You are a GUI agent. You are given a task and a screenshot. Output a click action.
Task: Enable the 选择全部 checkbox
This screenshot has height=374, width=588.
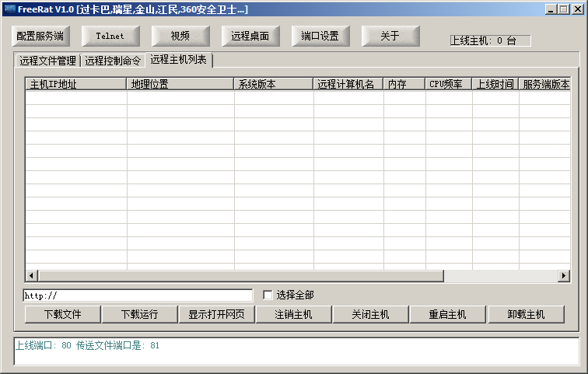point(268,295)
